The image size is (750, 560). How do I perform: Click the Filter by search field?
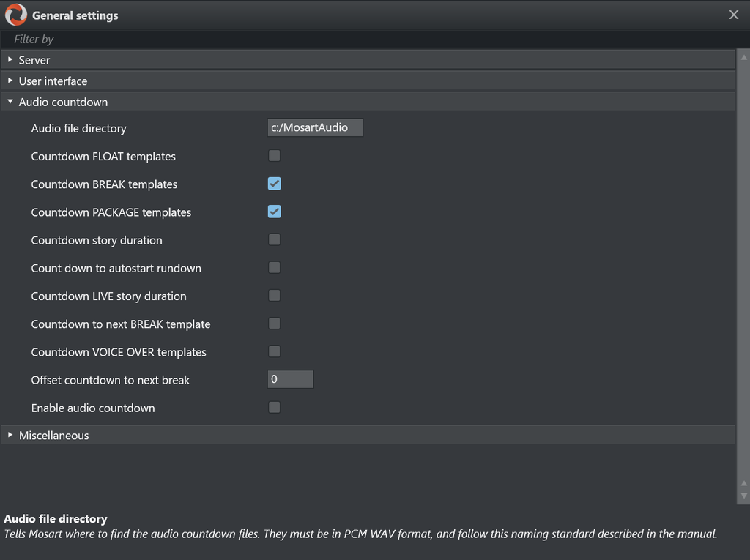[366, 40]
